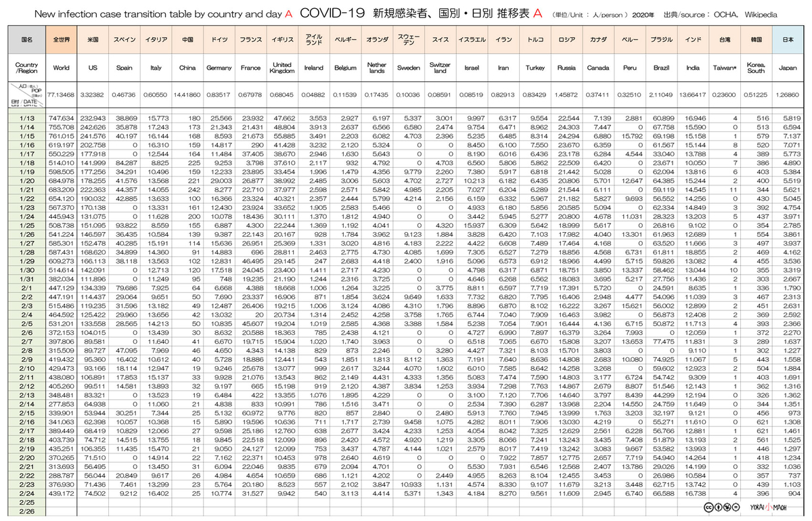Click the '国名' header cell
812x521 pixels.
(x=27, y=40)
